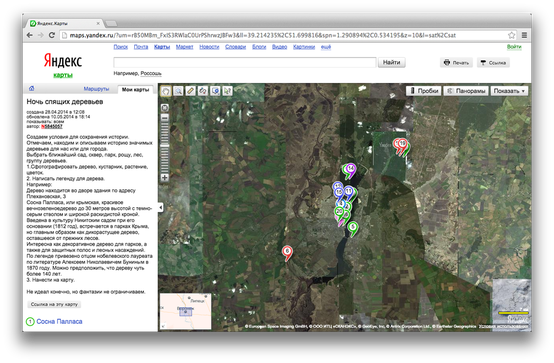Click the Войти login link

pyautogui.click(x=514, y=47)
